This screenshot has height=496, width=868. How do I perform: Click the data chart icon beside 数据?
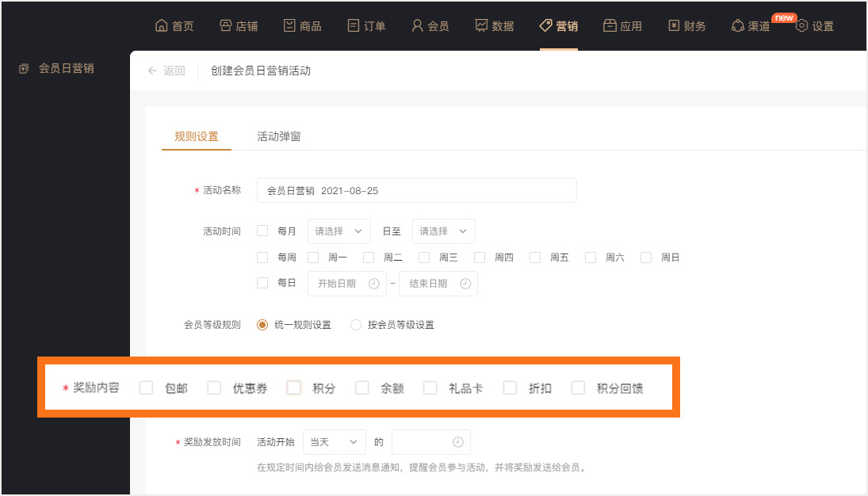click(481, 25)
